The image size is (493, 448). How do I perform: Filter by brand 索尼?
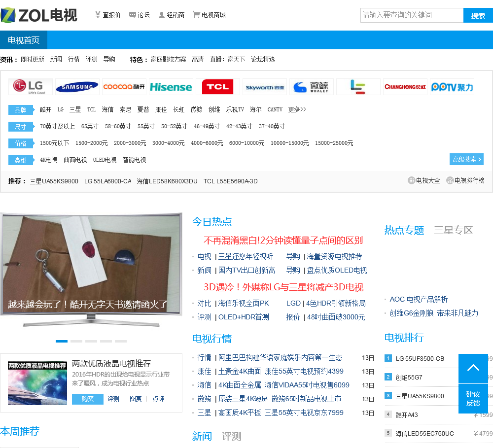pyautogui.click(x=125, y=109)
